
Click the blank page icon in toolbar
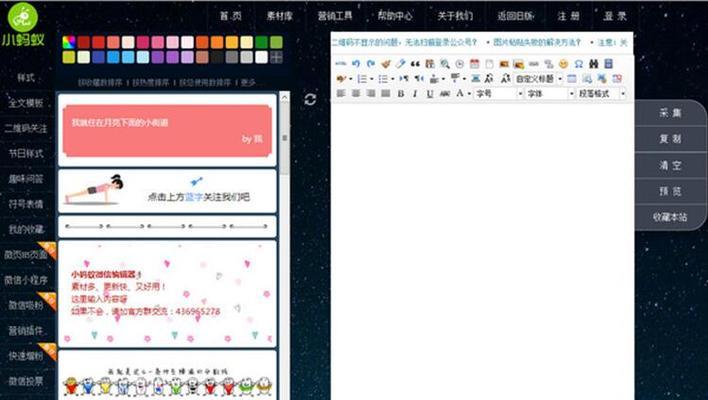tap(489, 64)
